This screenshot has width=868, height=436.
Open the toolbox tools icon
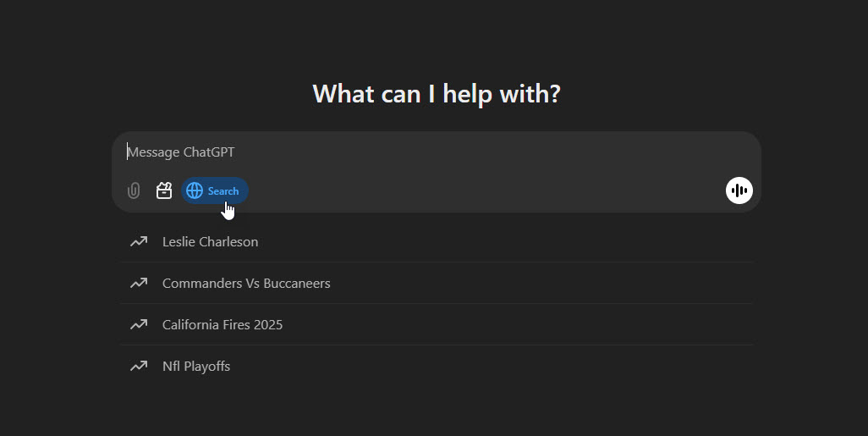tap(164, 190)
